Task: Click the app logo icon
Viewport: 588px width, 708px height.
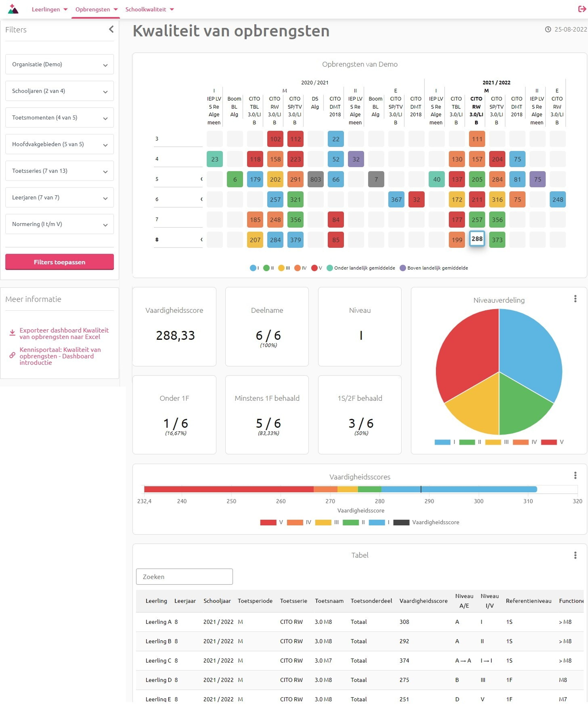Action: [13, 9]
